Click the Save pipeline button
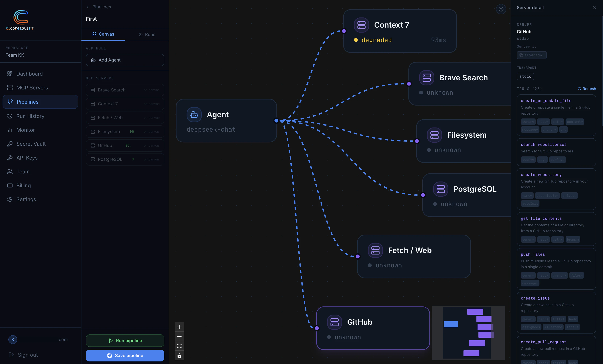Image resolution: width=603 pixels, height=364 pixels. point(125,355)
